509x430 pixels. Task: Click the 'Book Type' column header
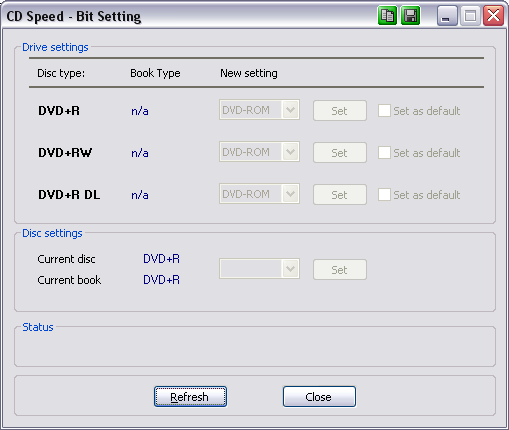155,73
